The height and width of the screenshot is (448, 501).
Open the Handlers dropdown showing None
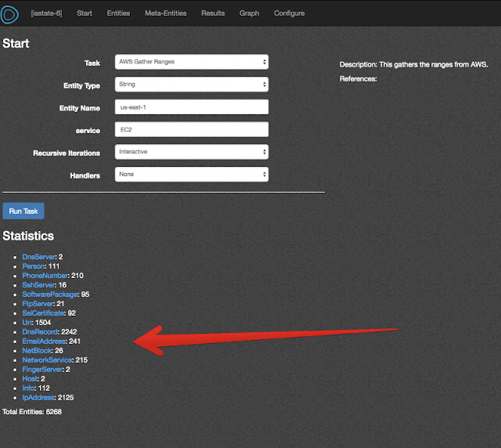pyautogui.click(x=192, y=175)
